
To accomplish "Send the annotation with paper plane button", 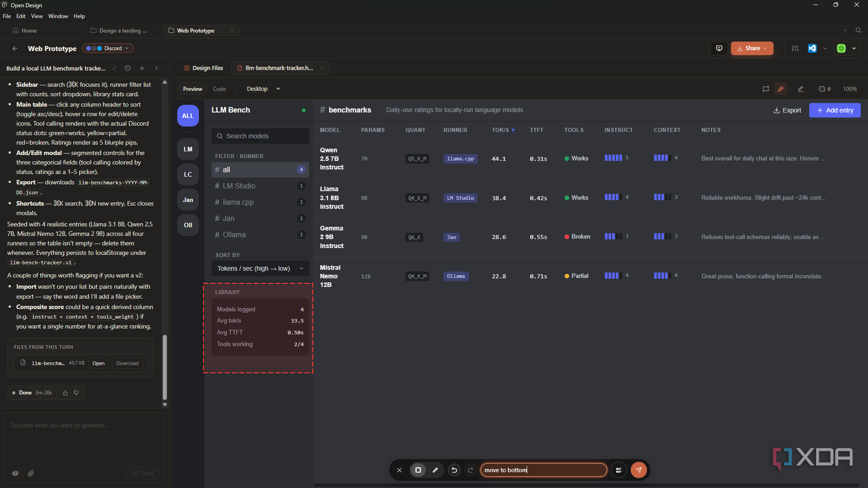I will click(x=639, y=470).
